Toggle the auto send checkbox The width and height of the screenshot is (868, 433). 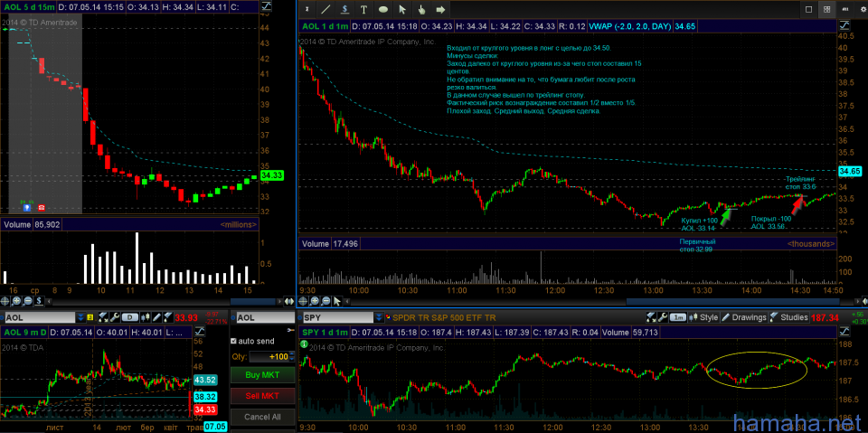pos(233,341)
